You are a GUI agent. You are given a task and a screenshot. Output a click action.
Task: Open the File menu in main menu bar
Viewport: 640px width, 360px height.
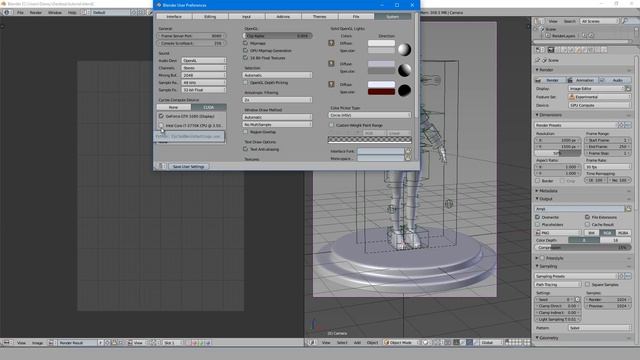[20, 13]
